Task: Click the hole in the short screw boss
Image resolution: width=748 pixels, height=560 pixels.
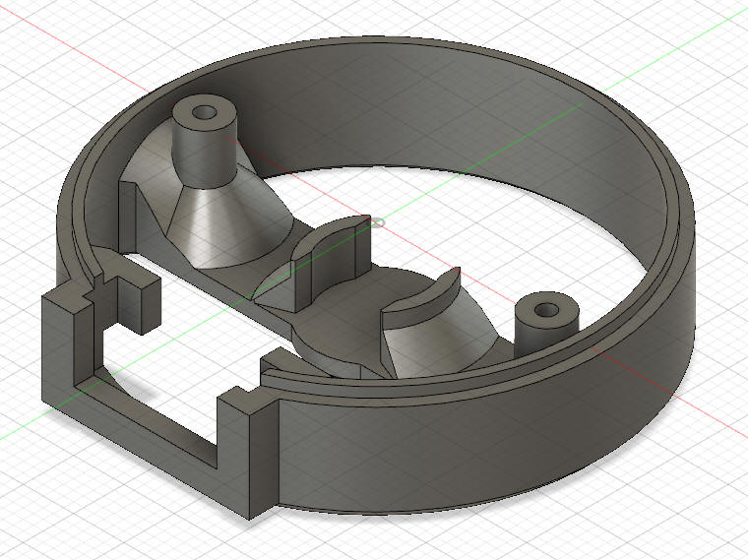Action: pos(546,311)
